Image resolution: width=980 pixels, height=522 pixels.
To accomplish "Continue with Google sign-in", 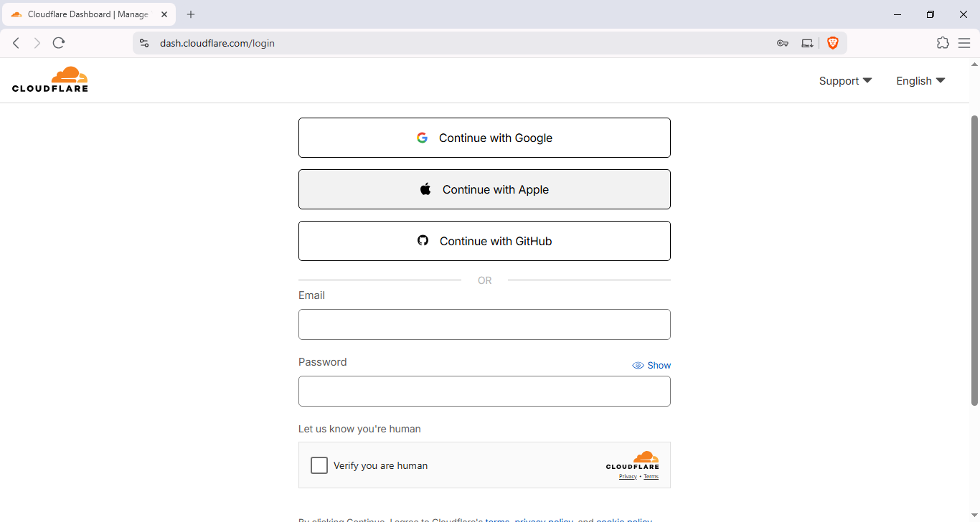I will [484, 138].
